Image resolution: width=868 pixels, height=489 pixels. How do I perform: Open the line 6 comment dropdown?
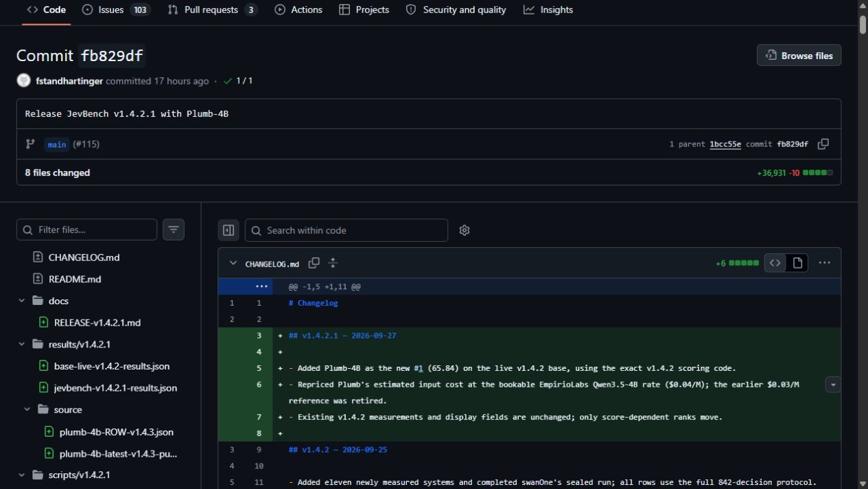pyautogui.click(x=834, y=385)
